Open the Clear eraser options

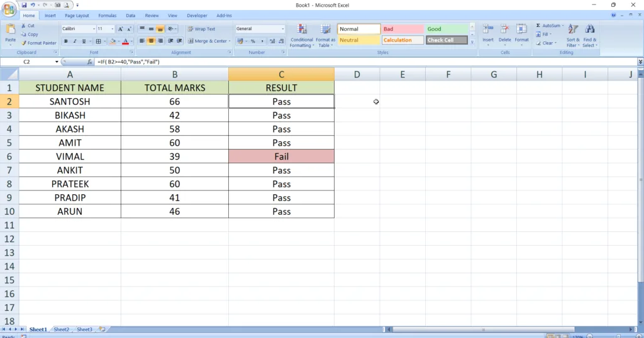click(547, 43)
